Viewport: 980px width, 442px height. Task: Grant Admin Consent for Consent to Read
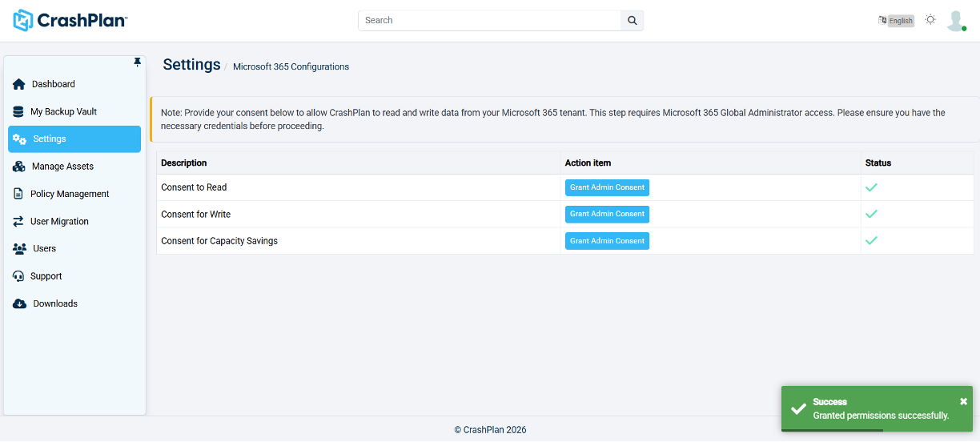[607, 187]
